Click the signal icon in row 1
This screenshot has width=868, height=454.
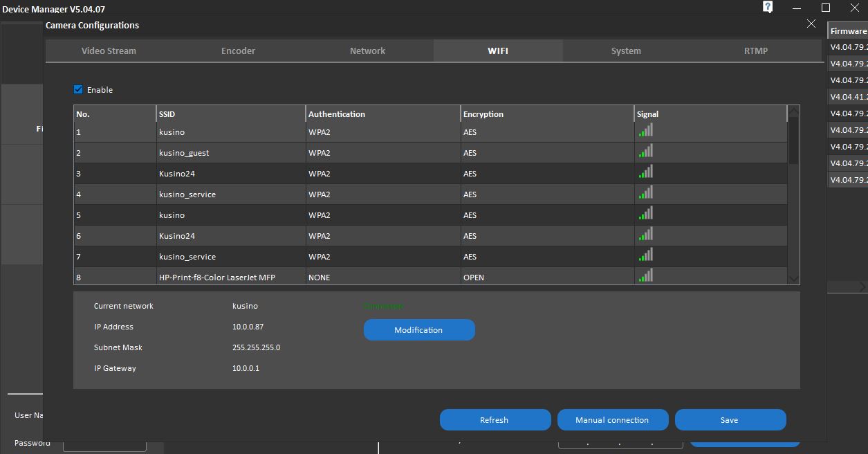pyautogui.click(x=646, y=130)
